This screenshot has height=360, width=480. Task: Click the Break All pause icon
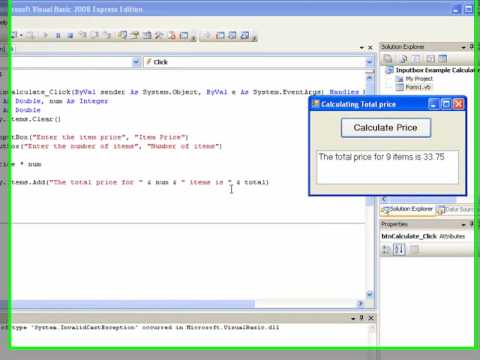pos(58,35)
